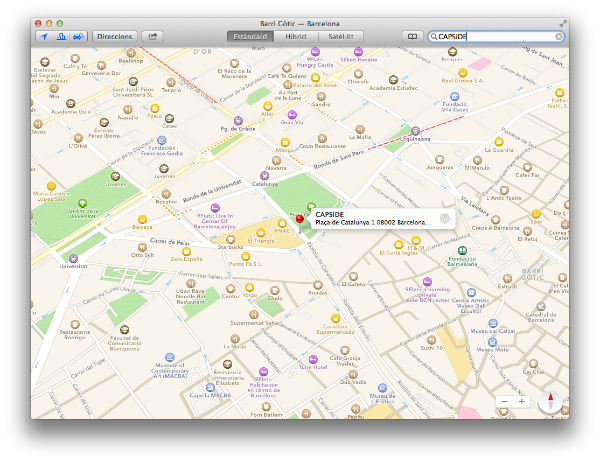Click the Urquinaona station icon
600x462 pixels.
[x=415, y=131]
